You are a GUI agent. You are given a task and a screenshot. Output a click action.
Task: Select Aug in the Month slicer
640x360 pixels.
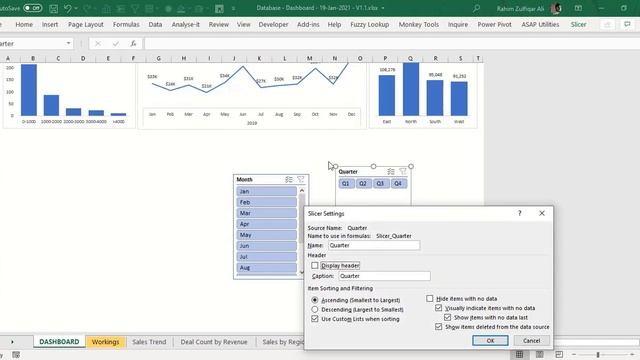(x=266, y=267)
